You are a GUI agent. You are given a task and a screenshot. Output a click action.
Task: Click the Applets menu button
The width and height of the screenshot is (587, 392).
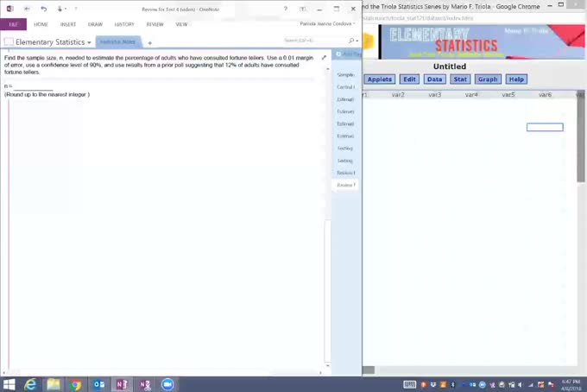380,79
